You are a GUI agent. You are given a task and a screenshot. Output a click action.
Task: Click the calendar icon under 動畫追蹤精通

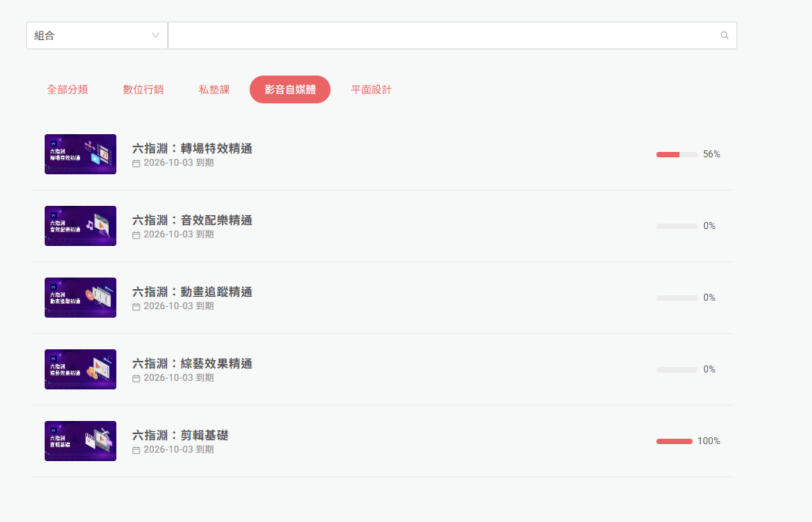pos(136,306)
